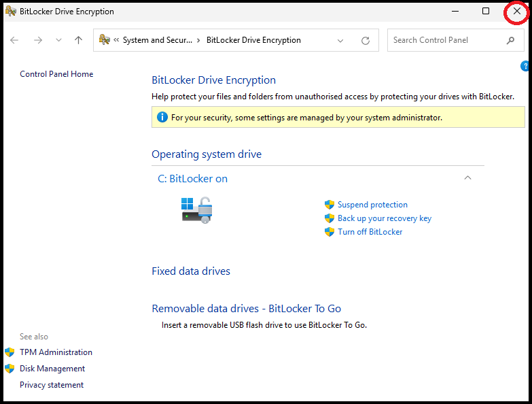Click the Suspend protection link
The height and width of the screenshot is (404, 532).
(x=372, y=205)
